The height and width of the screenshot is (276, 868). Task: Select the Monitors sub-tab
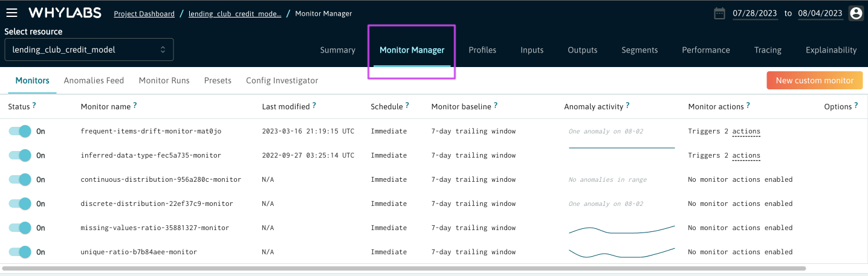click(32, 80)
